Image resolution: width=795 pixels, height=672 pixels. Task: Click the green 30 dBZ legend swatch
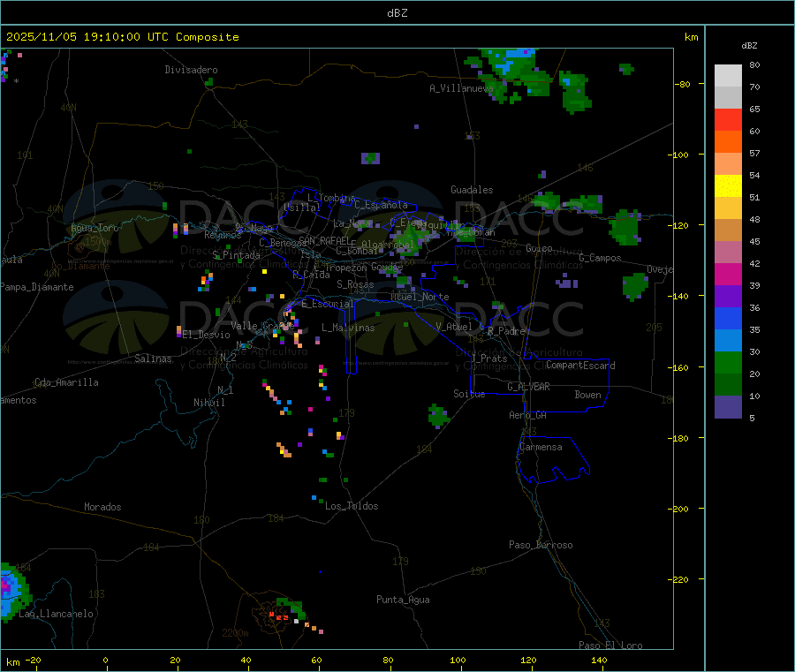point(728,362)
